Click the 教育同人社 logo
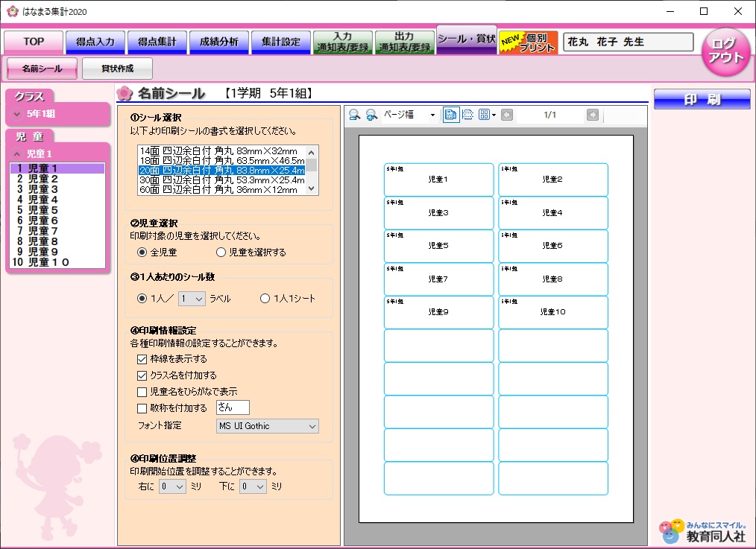The image size is (756, 549). pos(702,531)
